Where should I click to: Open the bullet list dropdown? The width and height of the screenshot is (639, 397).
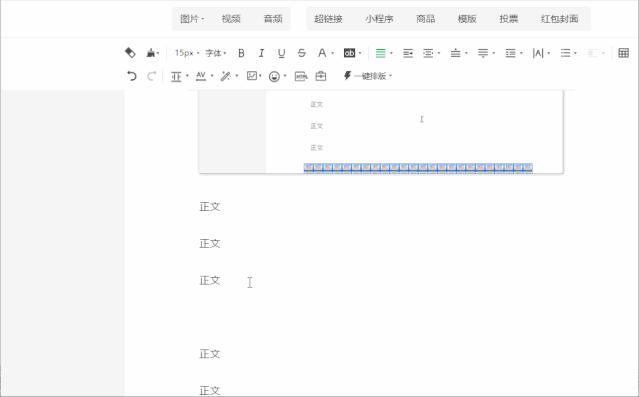(x=568, y=53)
